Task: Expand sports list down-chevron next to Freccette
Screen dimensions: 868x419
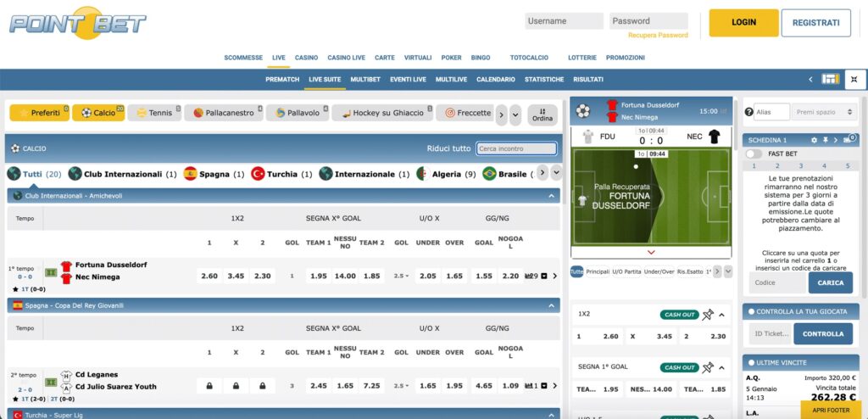Action: 515,115
